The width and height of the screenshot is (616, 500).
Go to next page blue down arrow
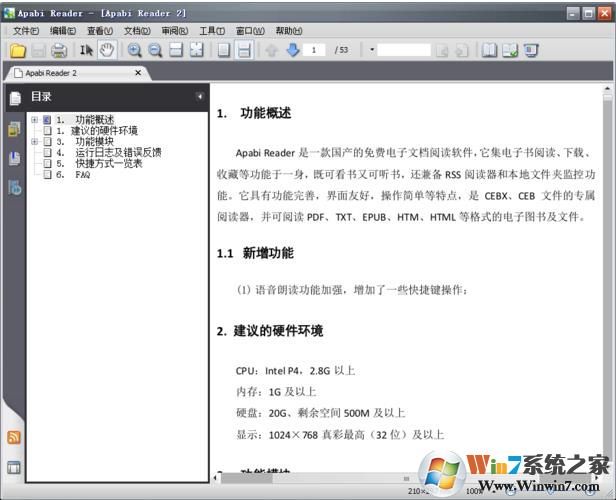pyautogui.click(x=293, y=50)
